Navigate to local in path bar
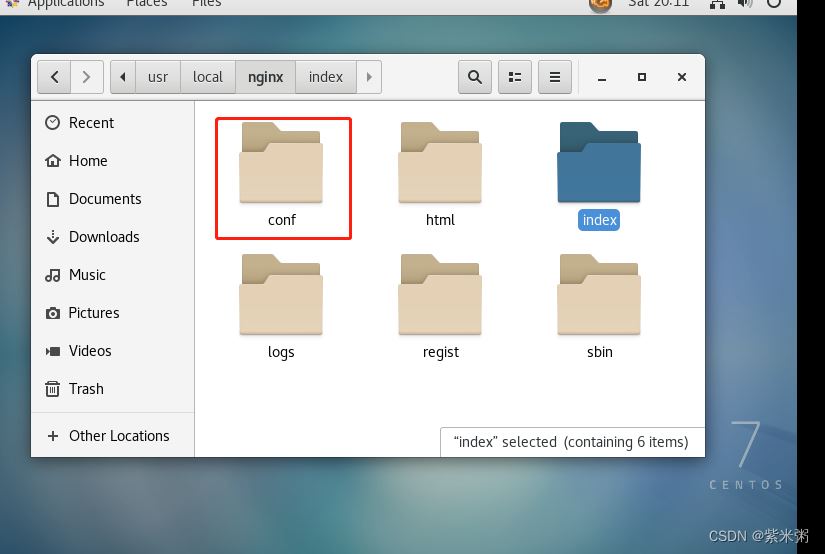The image size is (825, 554). click(208, 77)
